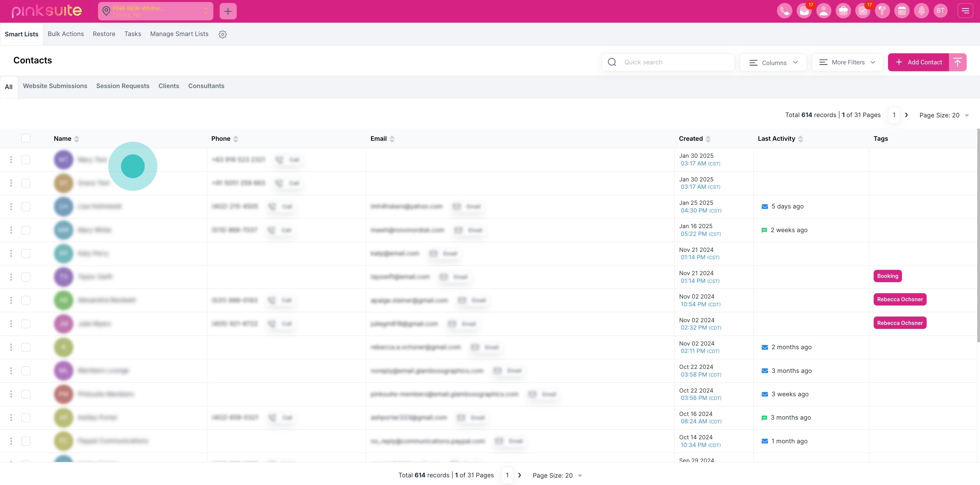Click import upload arrow beside Add Contact
This screenshot has height=485, width=980.
[957, 62]
